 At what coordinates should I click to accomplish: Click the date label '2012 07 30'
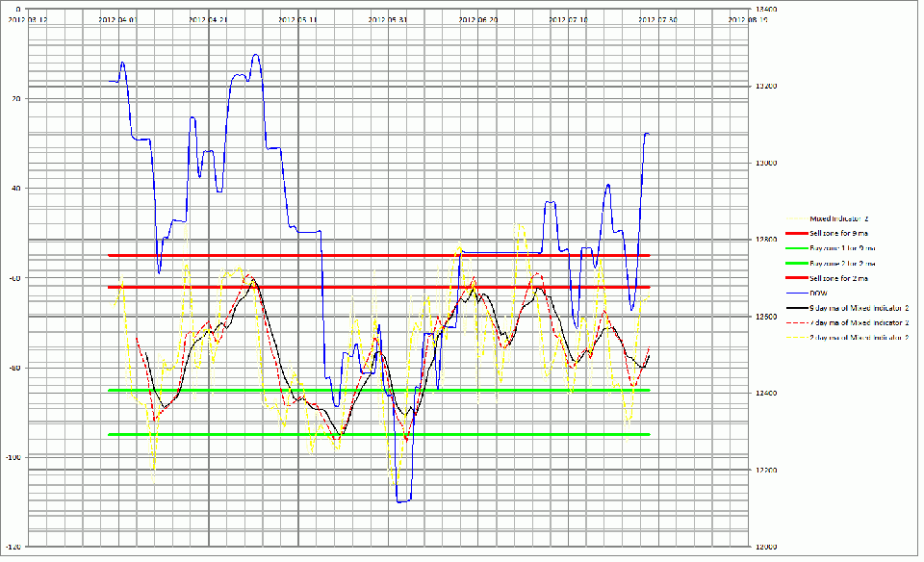[x=657, y=19]
